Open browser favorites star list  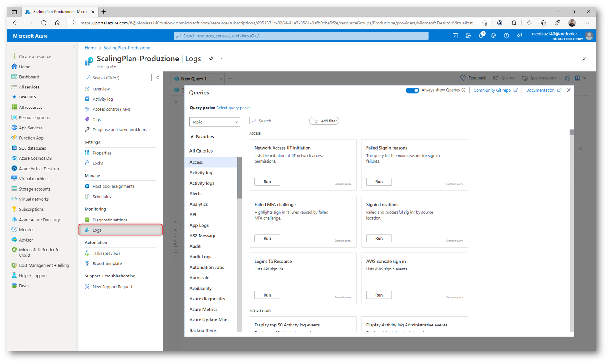point(529,23)
